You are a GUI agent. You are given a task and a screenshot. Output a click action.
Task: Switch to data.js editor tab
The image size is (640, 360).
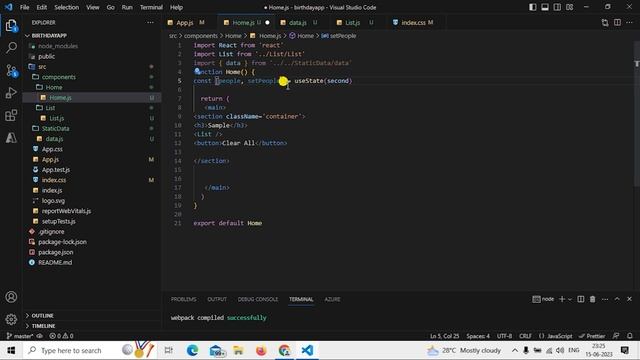[298, 22]
